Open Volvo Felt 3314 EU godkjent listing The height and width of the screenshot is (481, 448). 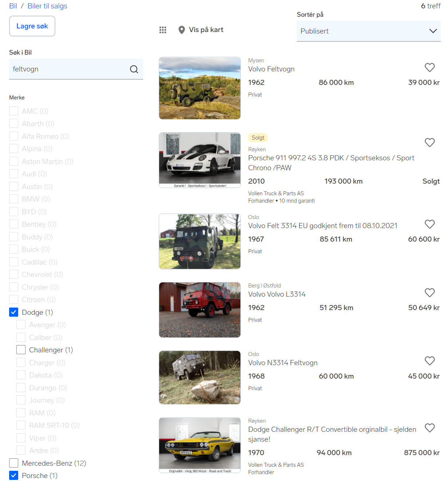[x=323, y=226]
